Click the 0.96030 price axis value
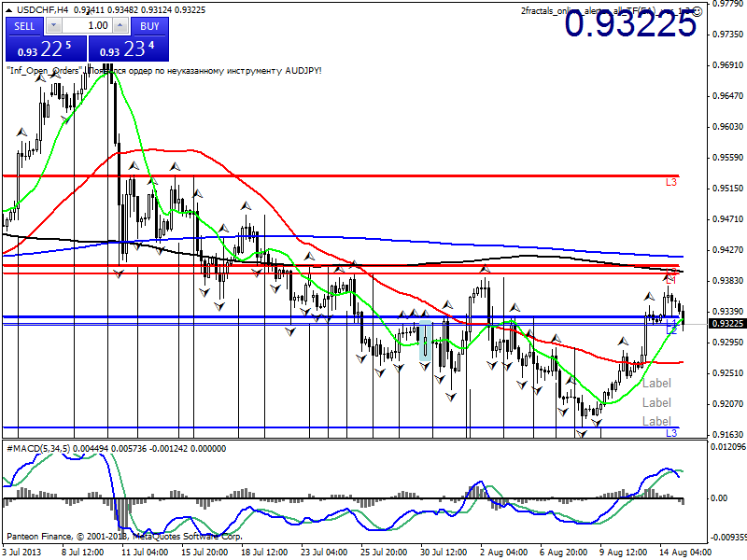Image resolution: width=747 pixels, height=560 pixels. point(727,127)
